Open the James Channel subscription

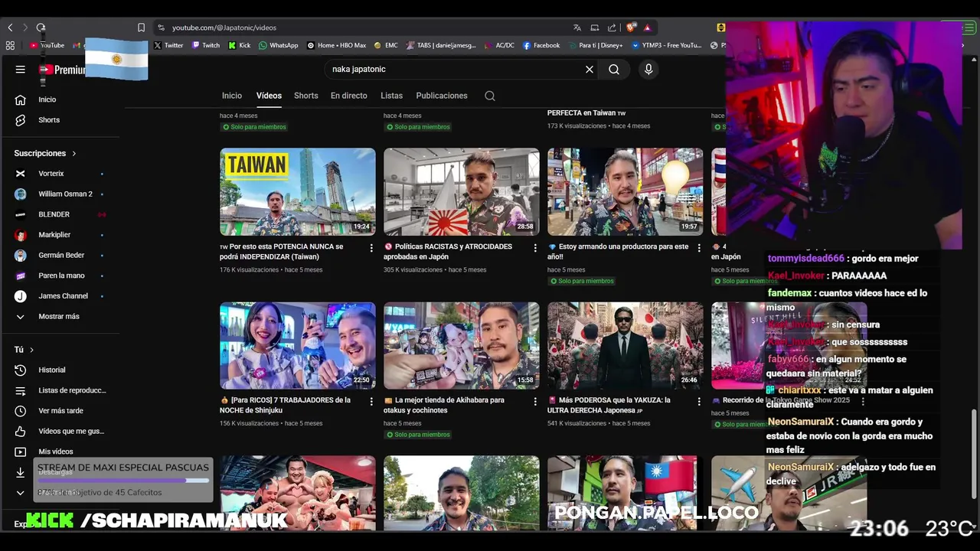coord(60,296)
